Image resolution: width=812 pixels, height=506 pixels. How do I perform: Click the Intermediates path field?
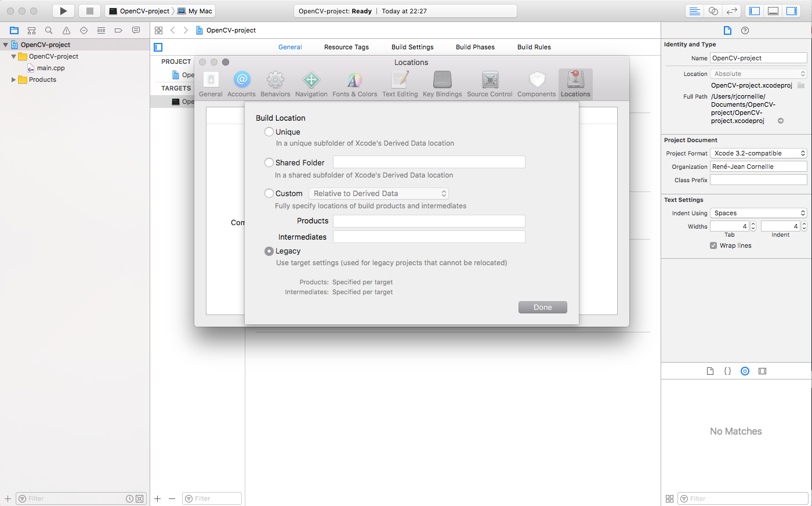pyautogui.click(x=429, y=237)
